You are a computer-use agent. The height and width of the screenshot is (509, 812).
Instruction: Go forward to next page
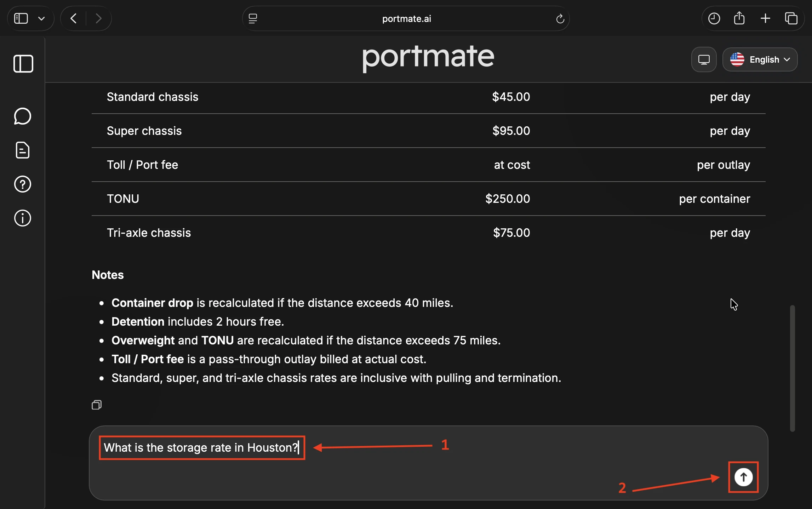(99, 18)
